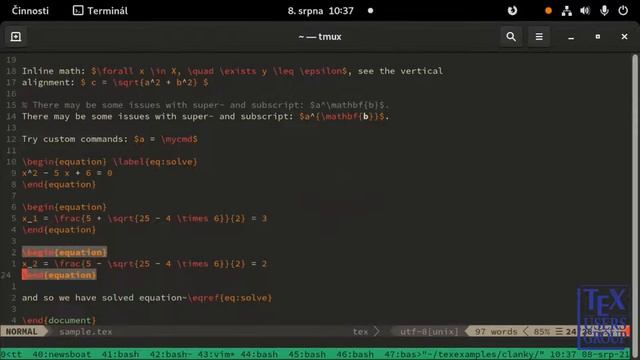640x360 pixels.
Task: Click the \eqref{eq:solve} reference
Action: click(x=230, y=298)
